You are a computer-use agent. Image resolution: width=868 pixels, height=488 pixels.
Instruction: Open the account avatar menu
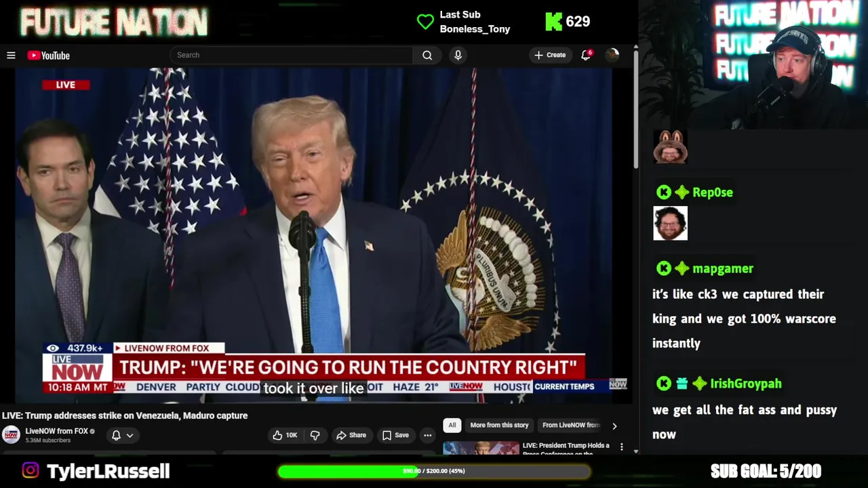click(x=612, y=55)
